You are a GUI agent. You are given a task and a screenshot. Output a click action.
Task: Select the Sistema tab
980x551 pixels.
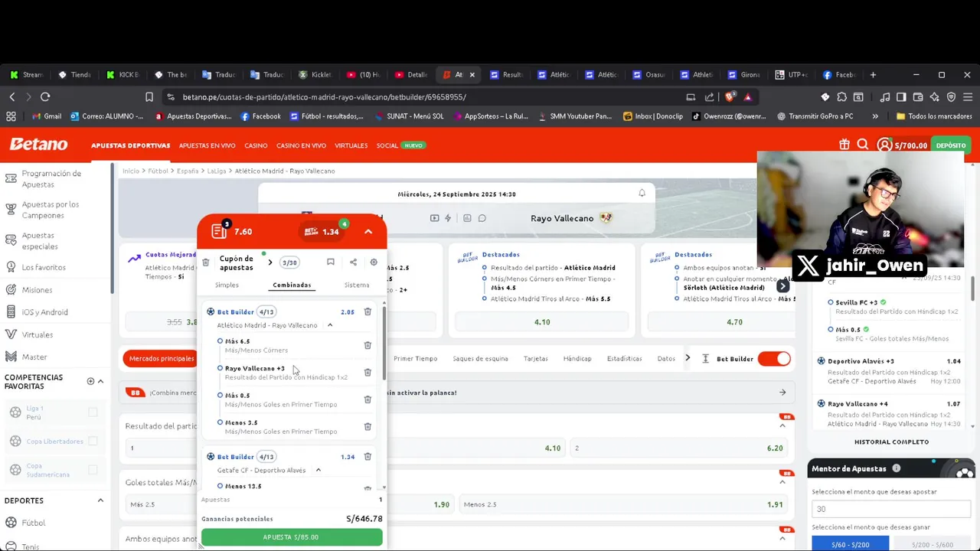pyautogui.click(x=357, y=285)
